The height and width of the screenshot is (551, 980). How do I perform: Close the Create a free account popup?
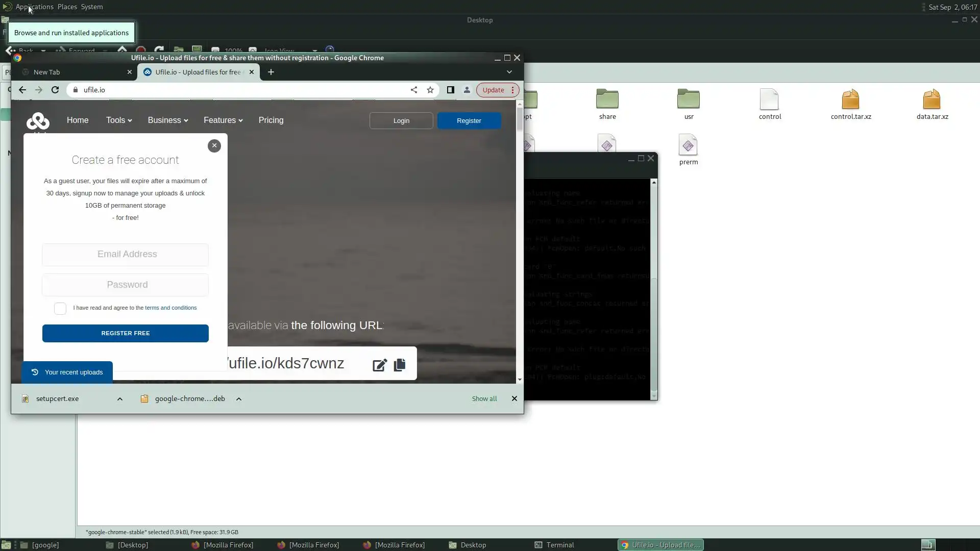coord(214,146)
